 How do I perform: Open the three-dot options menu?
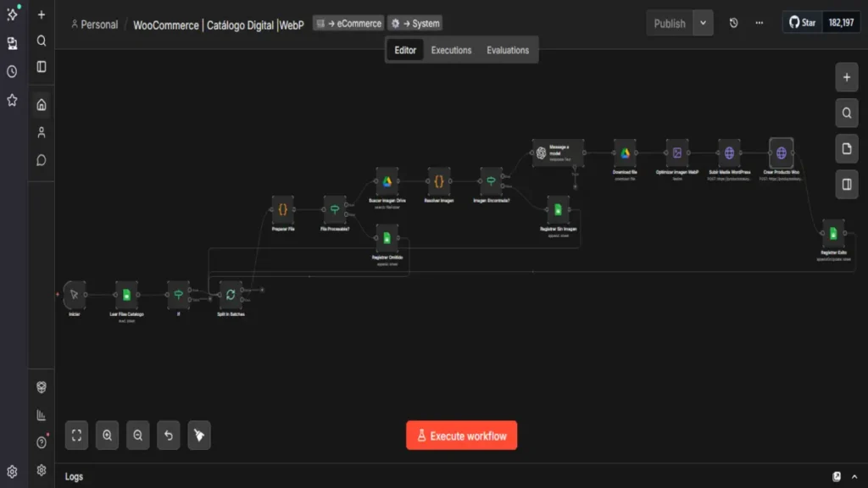(759, 23)
